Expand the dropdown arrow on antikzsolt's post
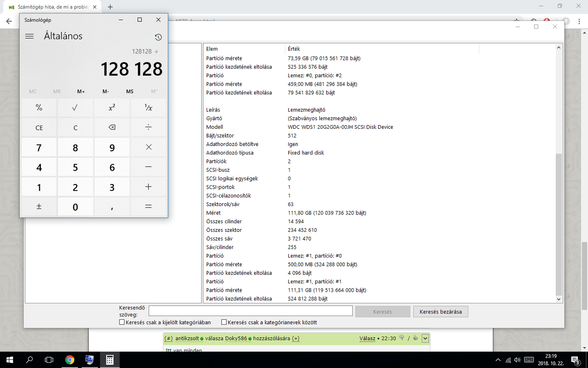Screen dimensions: 588x368 coord(425,339)
